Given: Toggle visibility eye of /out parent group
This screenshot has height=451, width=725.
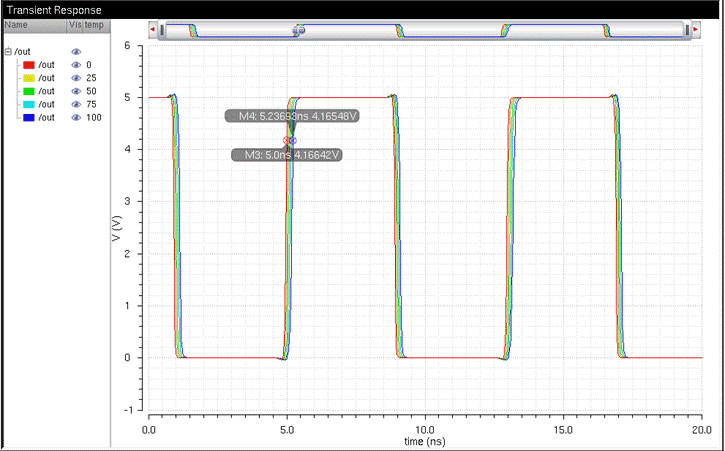Looking at the screenshot, I should point(76,52).
